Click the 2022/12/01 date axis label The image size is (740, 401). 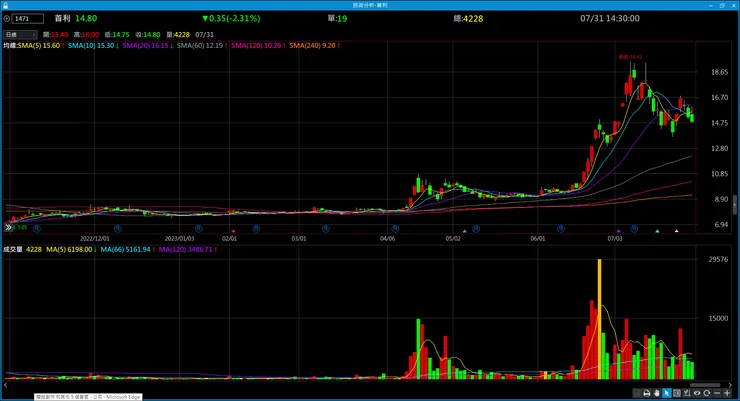[x=94, y=239]
